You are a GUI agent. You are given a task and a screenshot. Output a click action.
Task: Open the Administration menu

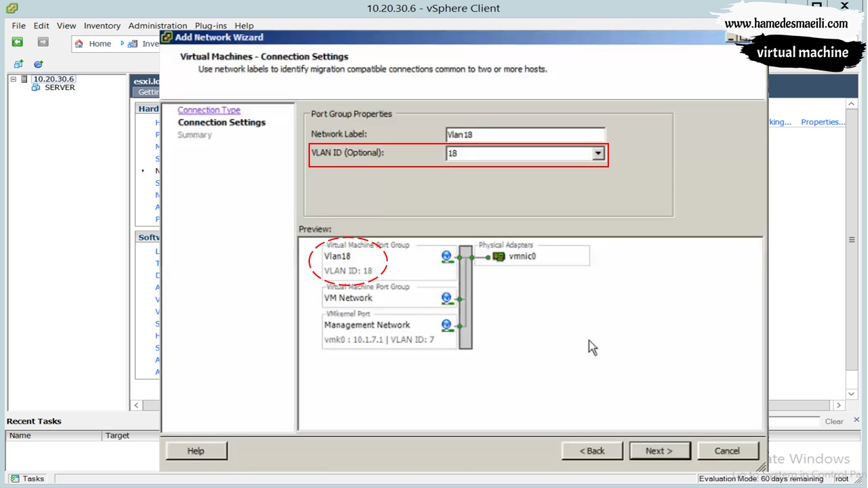tap(158, 26)
